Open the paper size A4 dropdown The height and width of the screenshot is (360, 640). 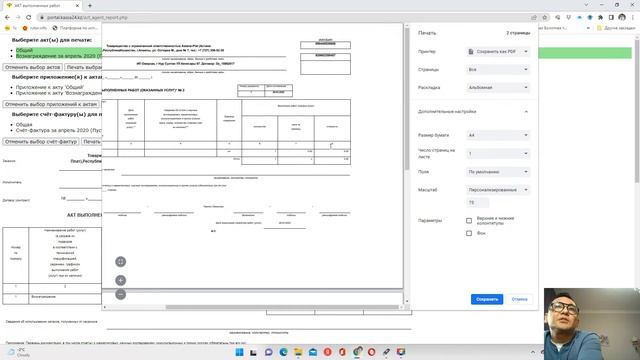pyautogui.click(x=498, y=135)
